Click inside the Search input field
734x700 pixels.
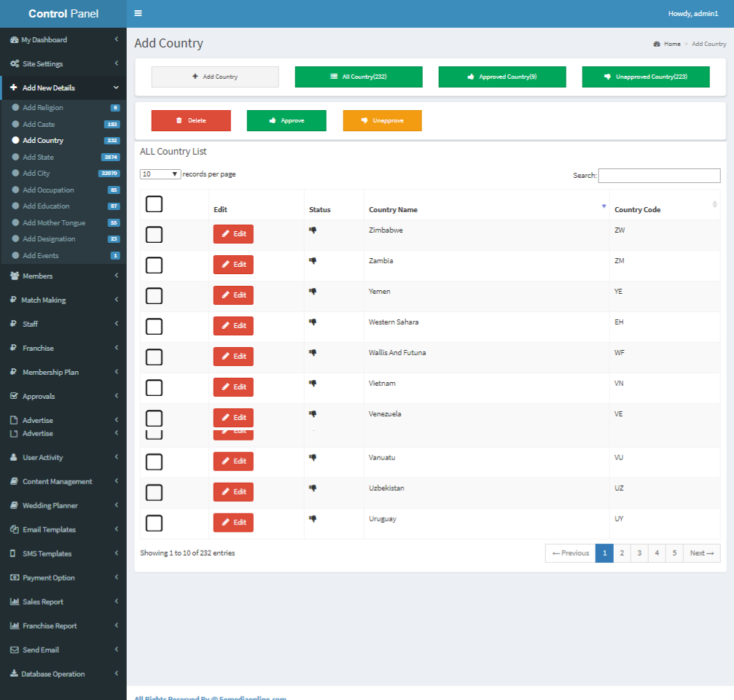659,176
